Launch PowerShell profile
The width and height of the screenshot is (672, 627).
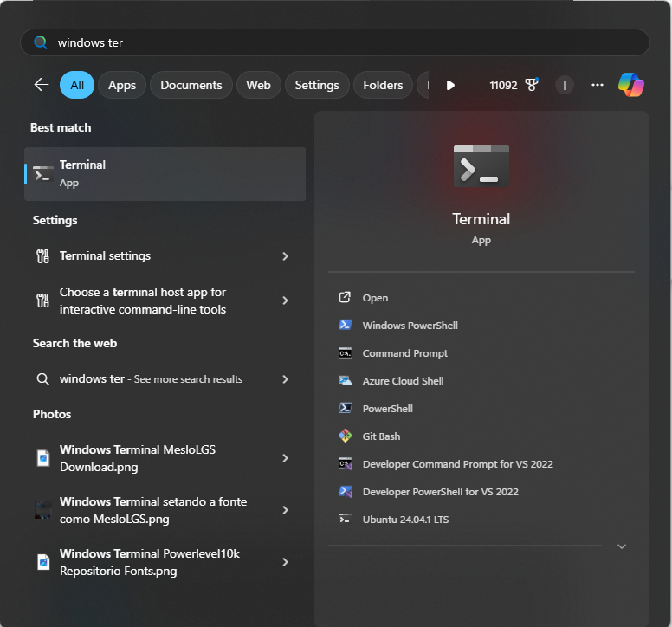click(481, 409)
